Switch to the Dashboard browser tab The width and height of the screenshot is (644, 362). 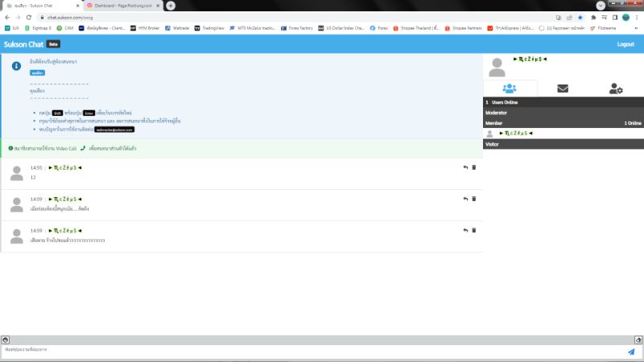pyautogui.click(x=122, y=6)
